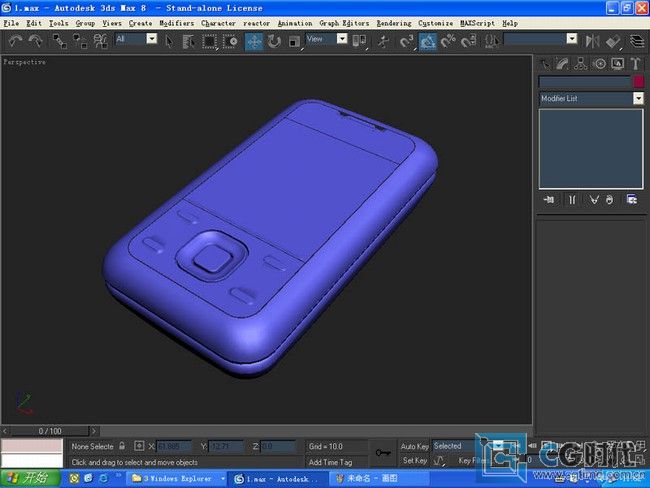Viewport: 650px width, 488px height.
Task: Click the Unlink Selection icon
Action: click(x=80, y=41)
